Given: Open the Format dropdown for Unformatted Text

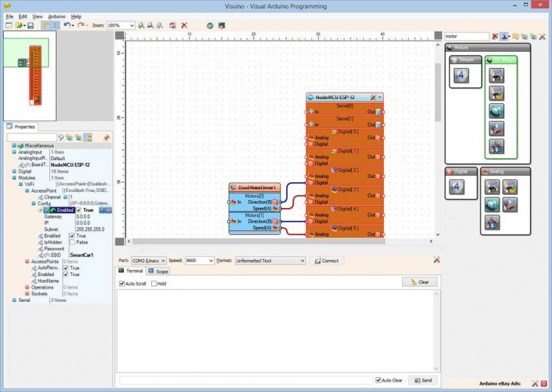Looking at the screenshot, I should [x=302, y=261].
